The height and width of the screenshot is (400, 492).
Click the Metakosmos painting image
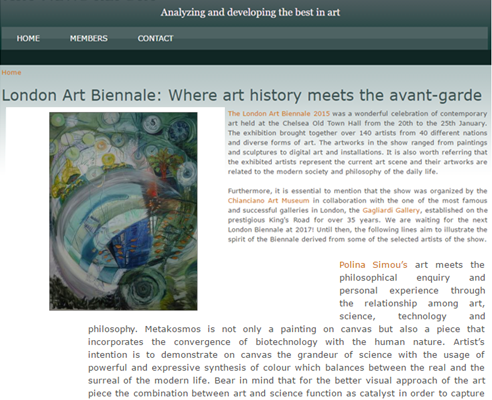[123, 211]
